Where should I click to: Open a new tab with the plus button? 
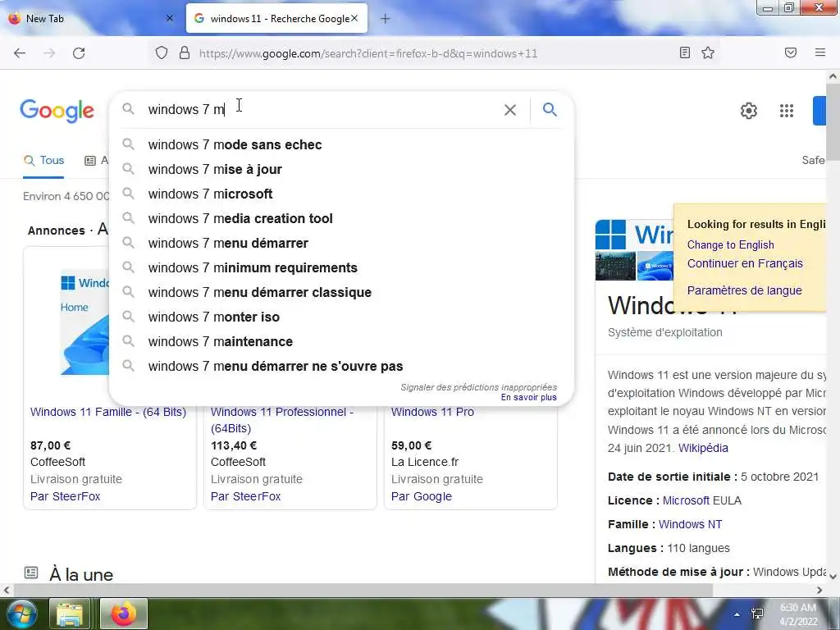[386, 19]
